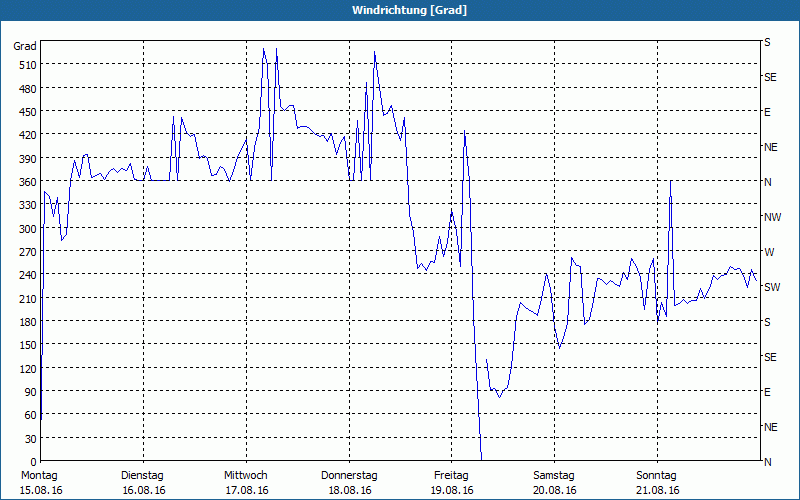Click the 120 value on left axis
Viewport: 800px width, 500px height.
pyautogui.click(x=28, y=369)
